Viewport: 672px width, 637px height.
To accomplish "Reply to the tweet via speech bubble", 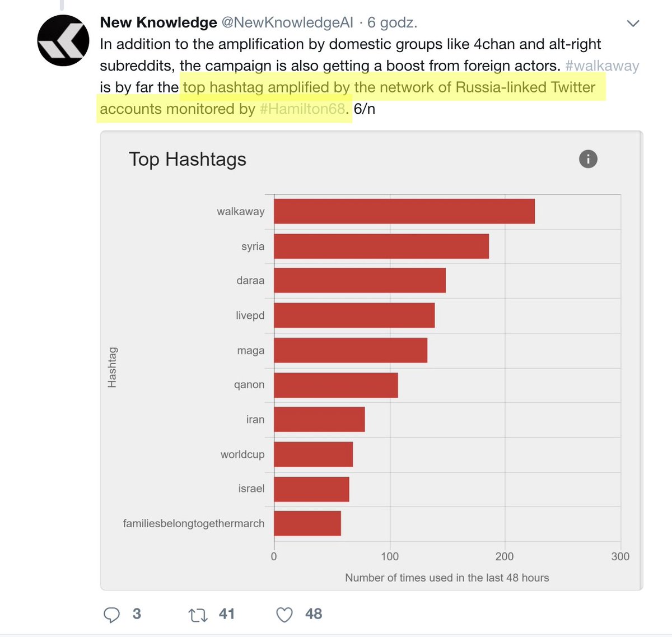I will [112, 615].
